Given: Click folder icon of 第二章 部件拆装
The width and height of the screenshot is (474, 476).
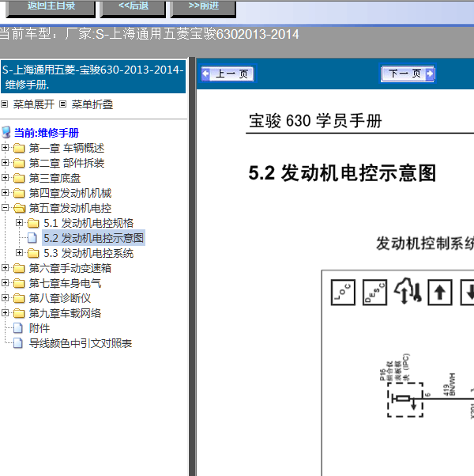Looking at the screenshot, I should 19,163.
